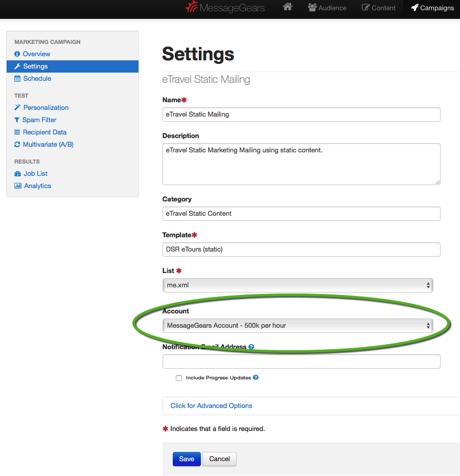Click the Recipient Data list icon
Screen dimensions: 460x476
[x=17, y=132]
